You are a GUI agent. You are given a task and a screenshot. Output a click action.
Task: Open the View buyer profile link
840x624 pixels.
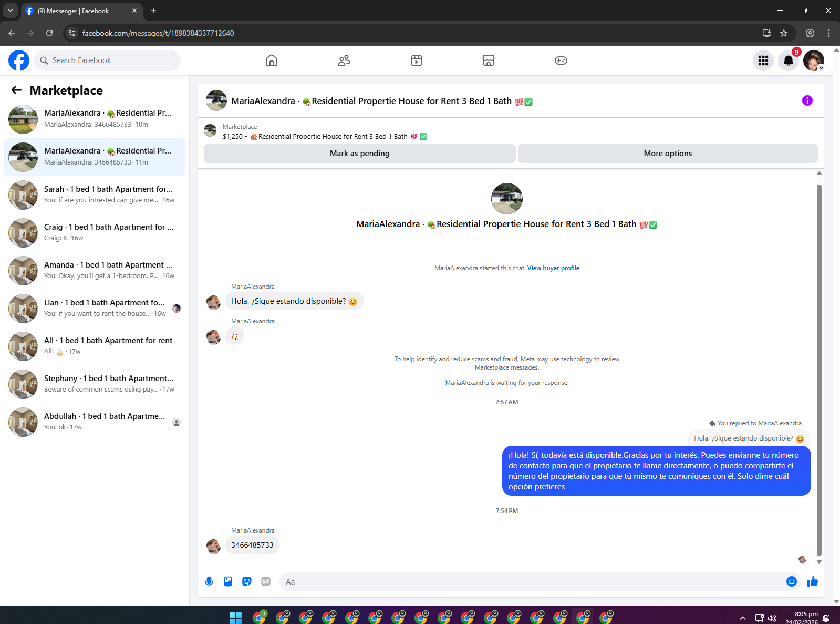553,268
